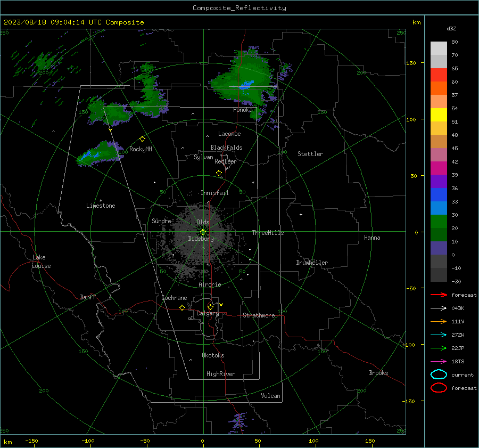
Task: Click the magenta 18TS arrow icon
Action: click(x=439, y=362)
